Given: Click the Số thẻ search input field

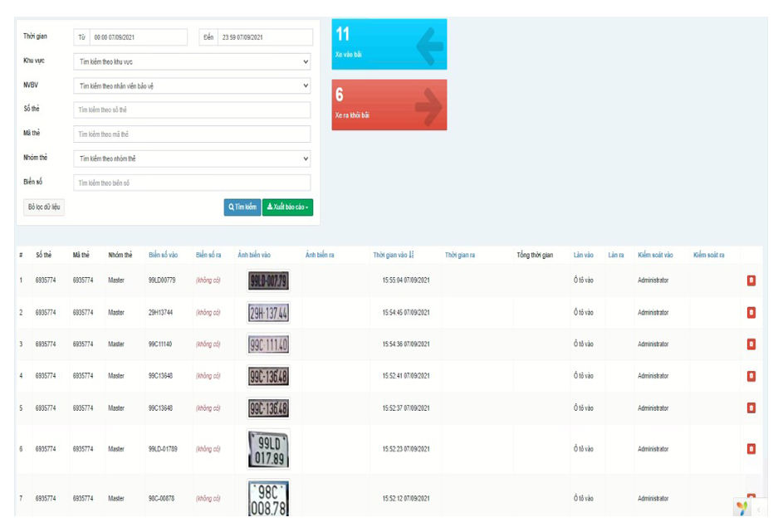Looking at the screenshot, I should (192, 110).
